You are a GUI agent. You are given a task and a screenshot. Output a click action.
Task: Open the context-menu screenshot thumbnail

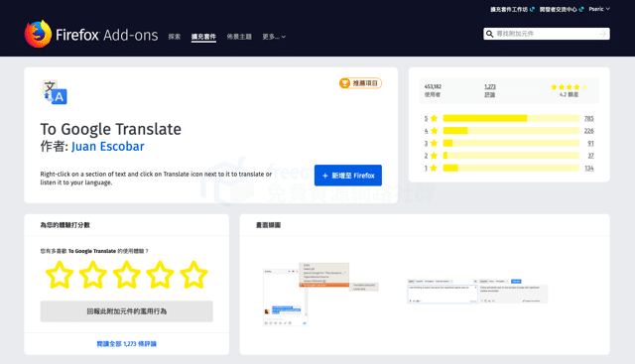(x=320, y=294)
